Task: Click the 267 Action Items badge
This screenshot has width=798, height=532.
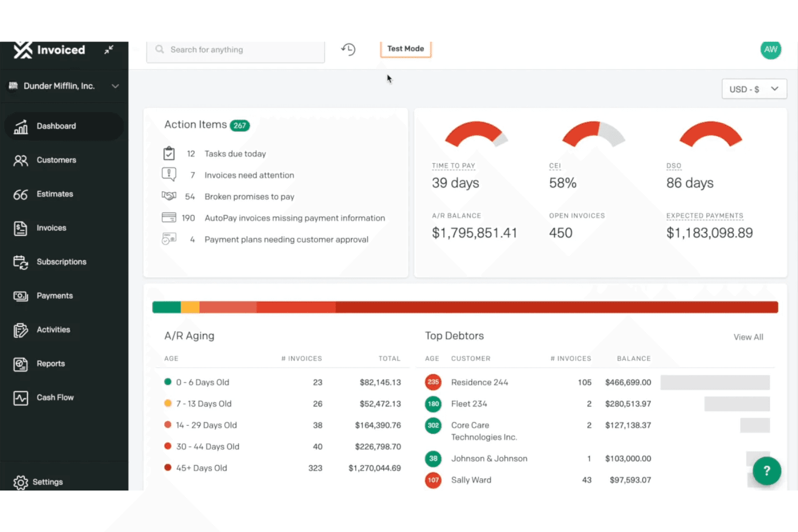Action: [x=239, y=126]
